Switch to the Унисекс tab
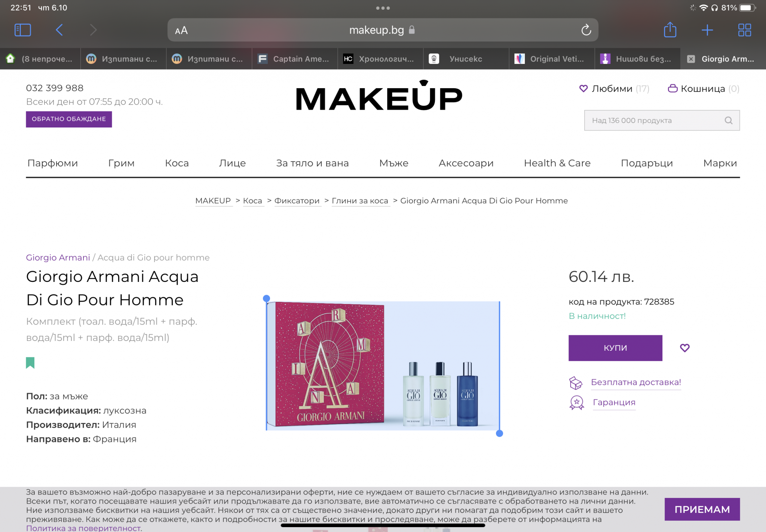 click(466, 59)
